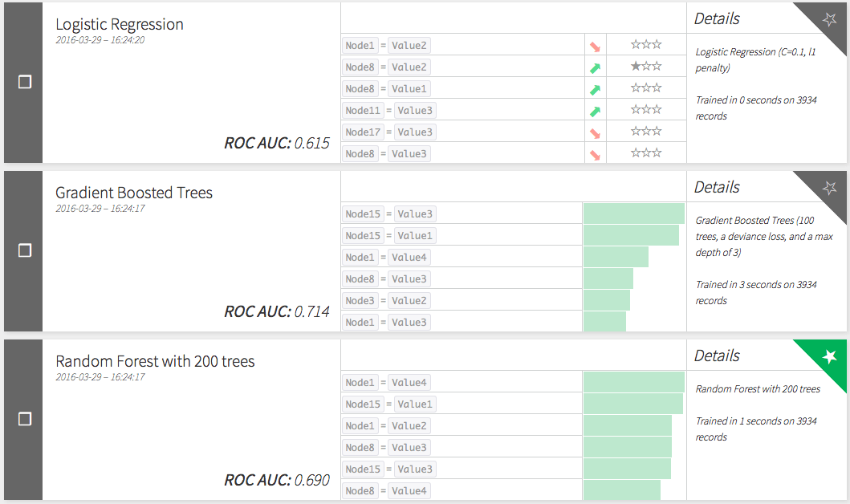The width and height of the screenshot is (850, 504).
Task: Click Node3 = Value2 feature label
Action: coord(386,301)
